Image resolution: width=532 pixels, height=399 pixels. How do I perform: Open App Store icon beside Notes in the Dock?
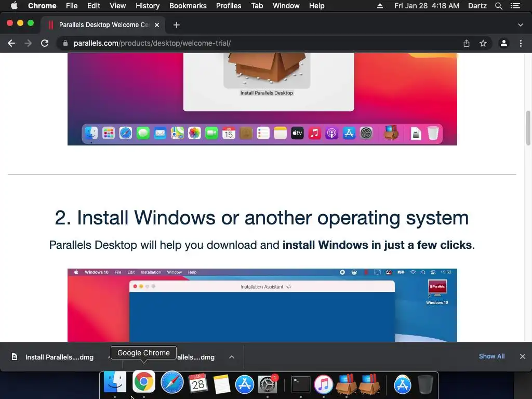coord(245,384)
